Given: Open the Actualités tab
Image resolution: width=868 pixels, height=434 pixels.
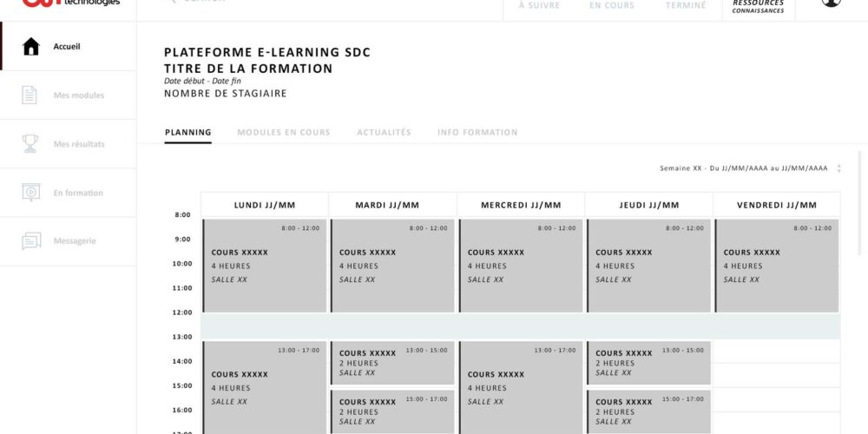Looking at the screenshot, I should pyautogui.click(x=384, y=133).
